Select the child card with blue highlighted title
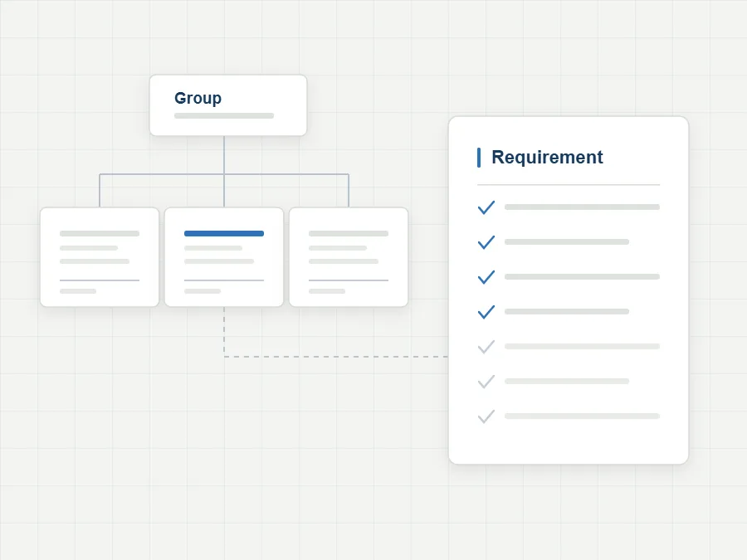Screen dimensions: 747x560 point(224,257)
